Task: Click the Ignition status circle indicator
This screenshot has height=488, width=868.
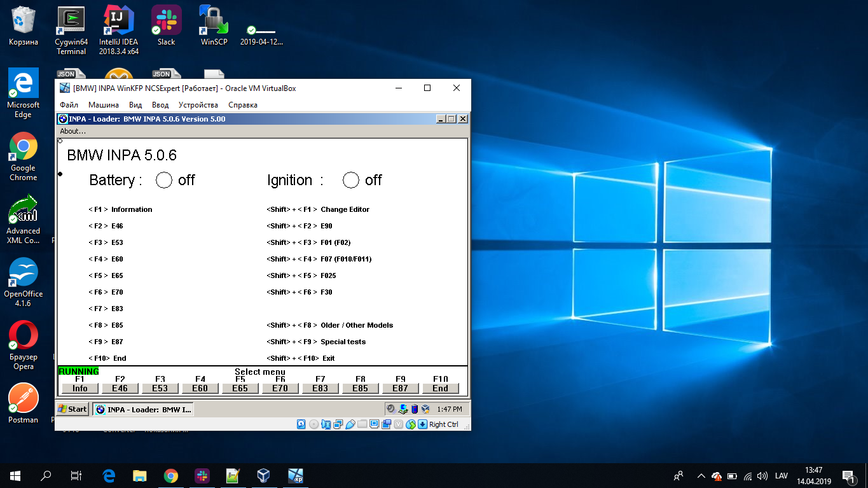Action: point(351,180)
